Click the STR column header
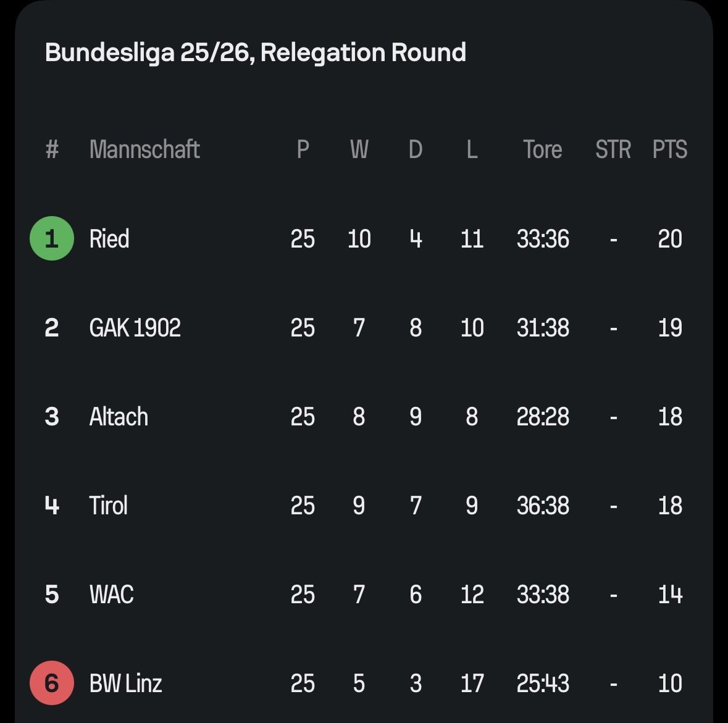Viewport: 728px width, 723px height. pyautogui.click(x=613, y=149)
